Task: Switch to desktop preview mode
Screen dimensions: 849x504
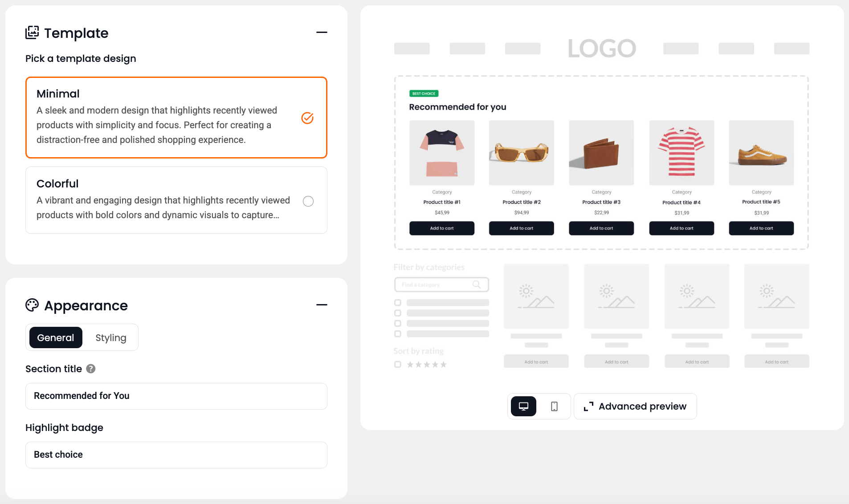Action: (523, 406)
